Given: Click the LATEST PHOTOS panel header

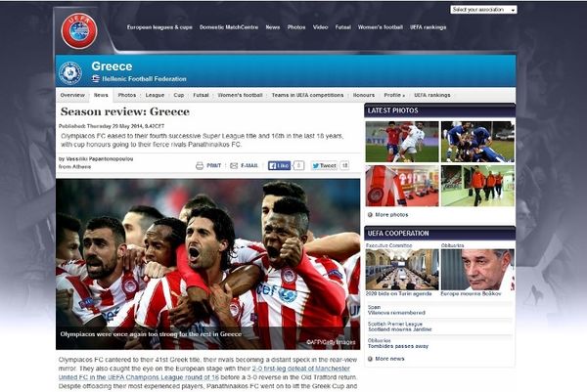Looking at the screenshot, I should (440, 110).
